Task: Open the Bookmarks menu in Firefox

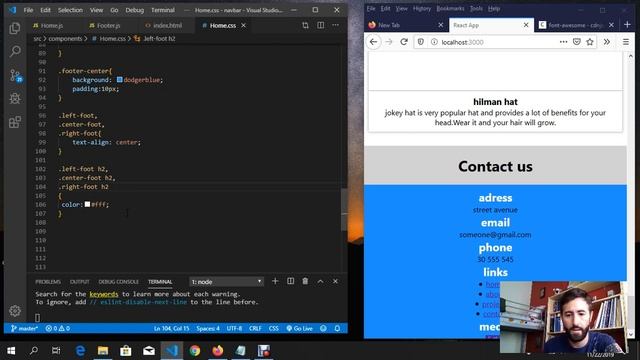Action: (x=450, y=9)
